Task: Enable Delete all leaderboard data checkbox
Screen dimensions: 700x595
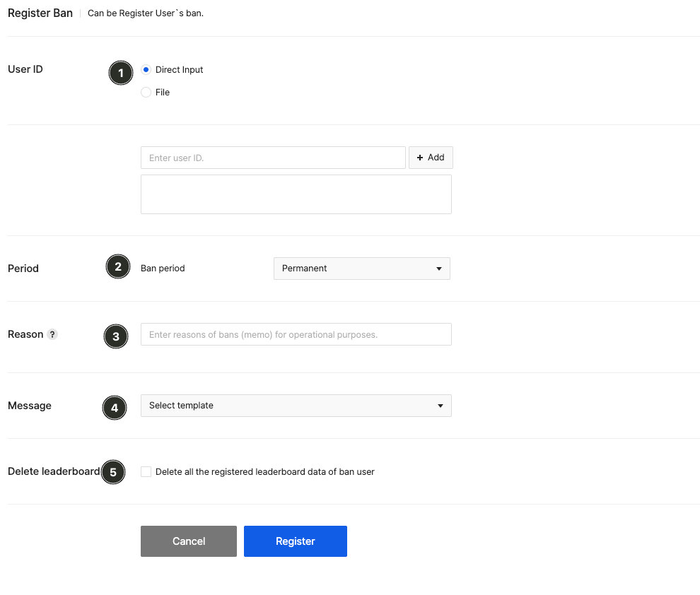Action: [x=146, y=472]
